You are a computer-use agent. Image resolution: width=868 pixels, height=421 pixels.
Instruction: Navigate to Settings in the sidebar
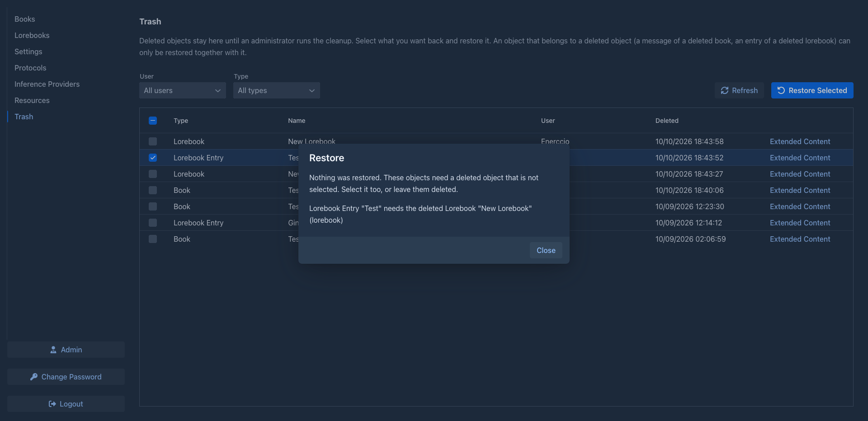click(x=28, y=51)
